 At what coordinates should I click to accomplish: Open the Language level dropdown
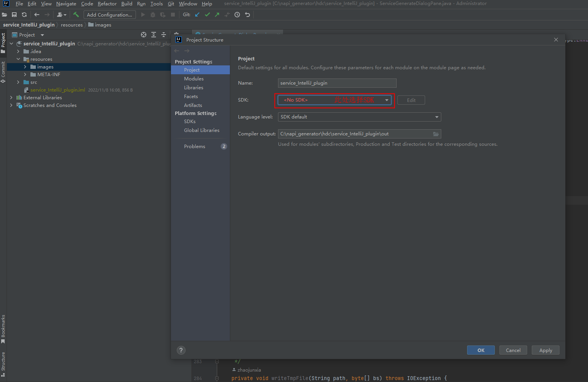[359, 117]
